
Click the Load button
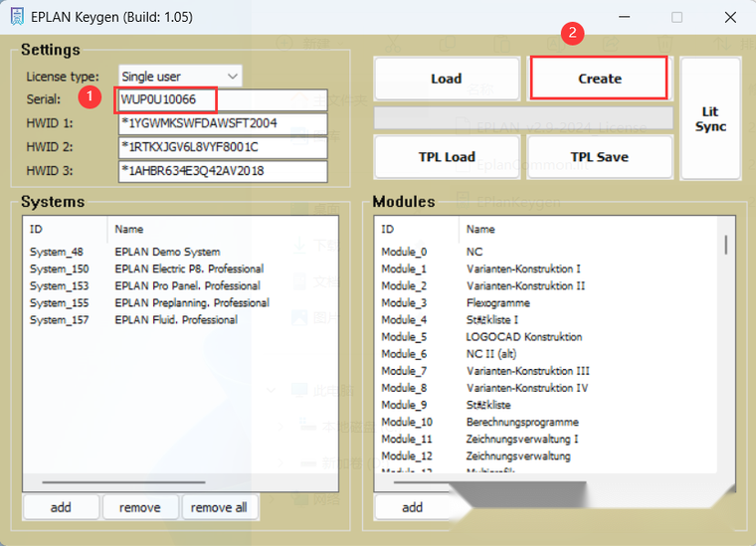(447, 79)
